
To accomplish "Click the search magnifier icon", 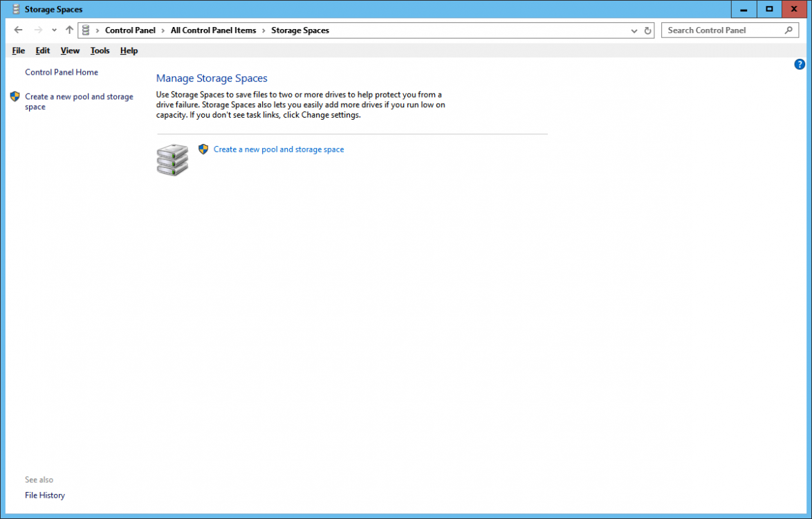I will click(788, 30).
